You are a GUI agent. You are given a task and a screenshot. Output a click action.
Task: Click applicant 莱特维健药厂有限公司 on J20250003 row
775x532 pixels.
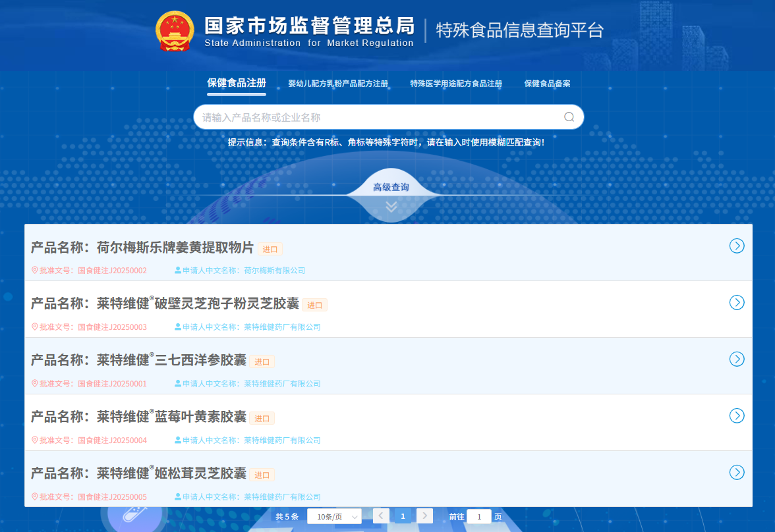pyautogui.click(x=282, y=327)
